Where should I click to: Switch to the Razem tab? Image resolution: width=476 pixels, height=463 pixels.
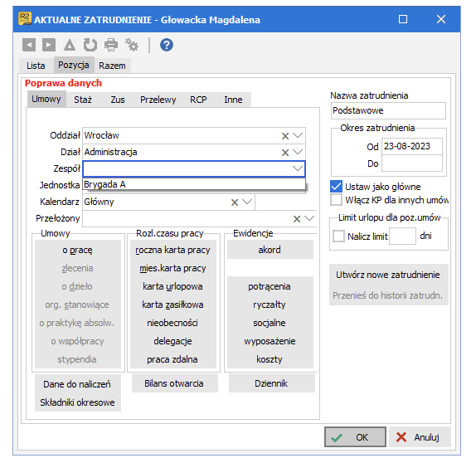[112, 66]
